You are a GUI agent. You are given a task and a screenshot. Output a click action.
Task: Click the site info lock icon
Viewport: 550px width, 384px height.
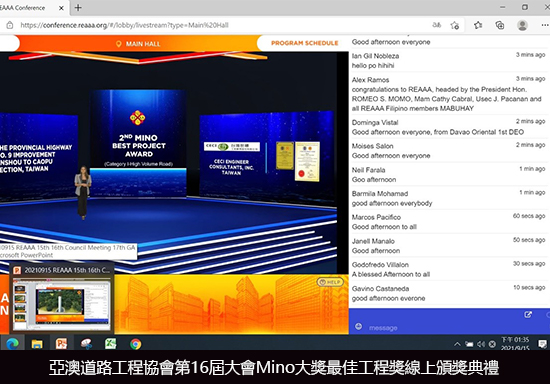10,25
